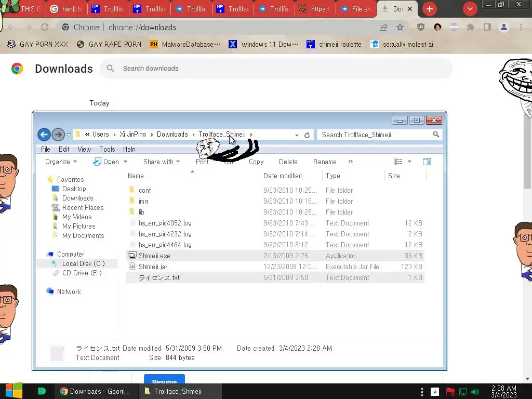This screenshot has width=532, height=399.
Task: Open the Help menu
Action: (129, 149)
